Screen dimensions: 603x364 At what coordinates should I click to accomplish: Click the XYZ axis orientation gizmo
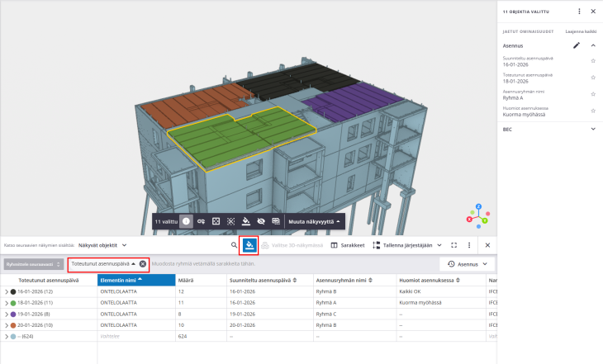477,216
